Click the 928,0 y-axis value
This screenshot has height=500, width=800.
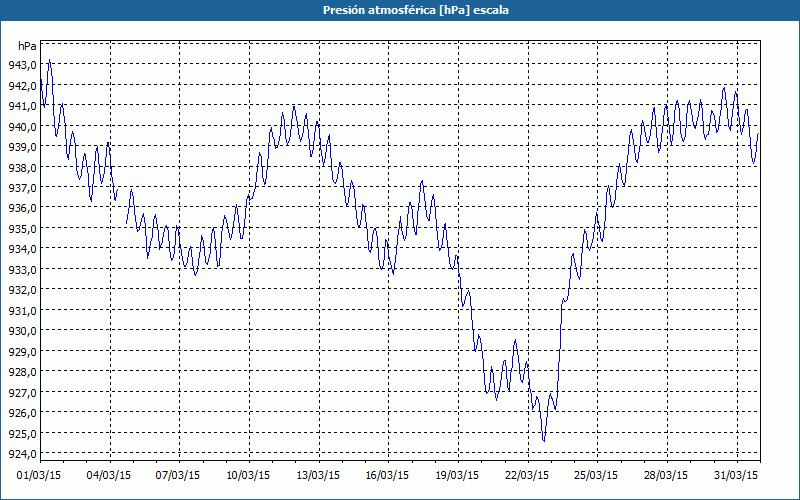(x=22, y=371)
